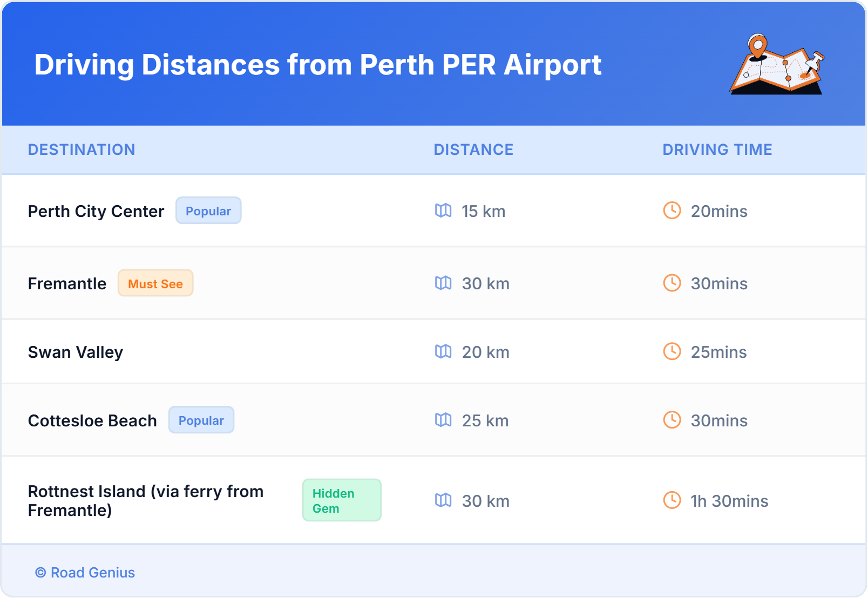Click the Driving Time column header
The image size is (868, 598).
[717, 149]
